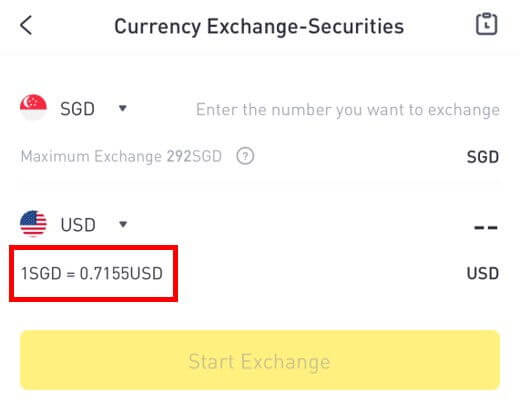Select the USD target currency label
Image resolution: width=520 pixels, height=411 pixels.
point(78,225)
